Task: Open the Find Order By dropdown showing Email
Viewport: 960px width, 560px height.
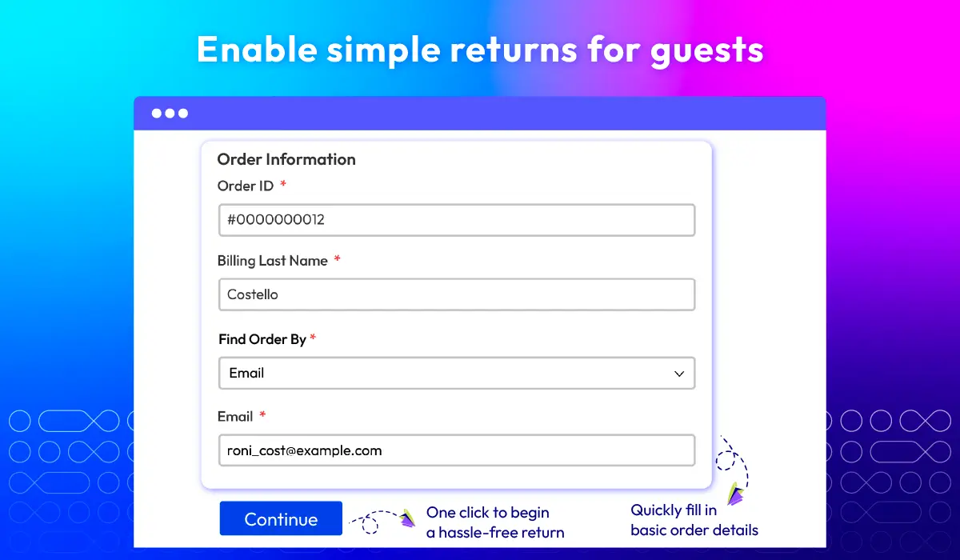Action: click(x=457, y=373)
